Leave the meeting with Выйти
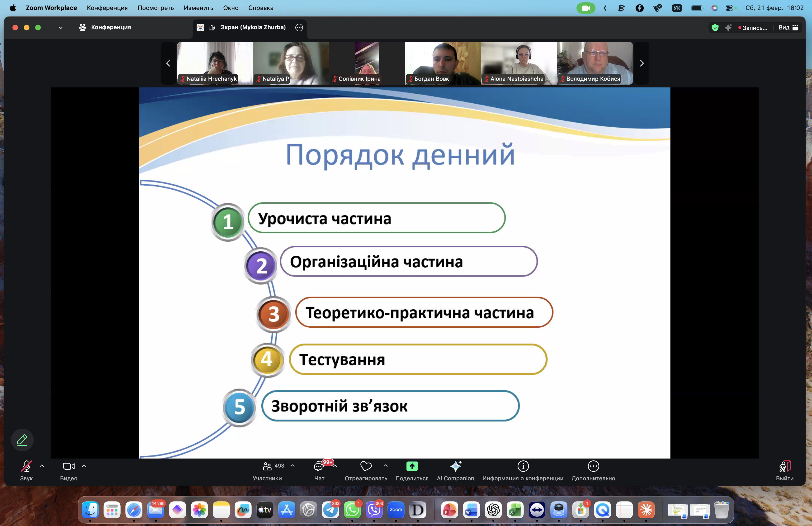 click(784, 470)
